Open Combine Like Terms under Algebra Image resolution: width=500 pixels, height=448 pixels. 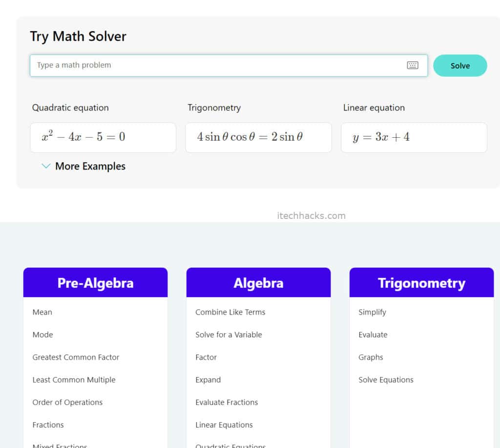pyautogui.click(x=230, y=312)
